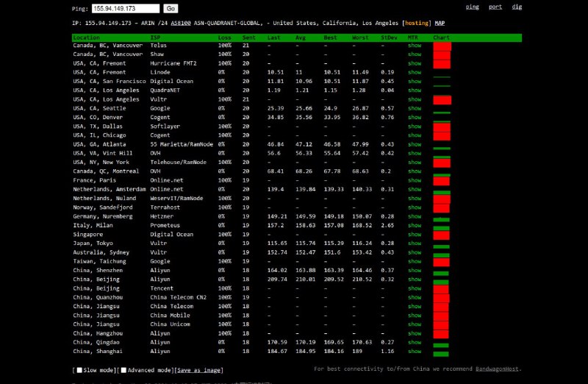588x384 pixels.
Task: Open the AS8100 link
Action: [181, 23]
